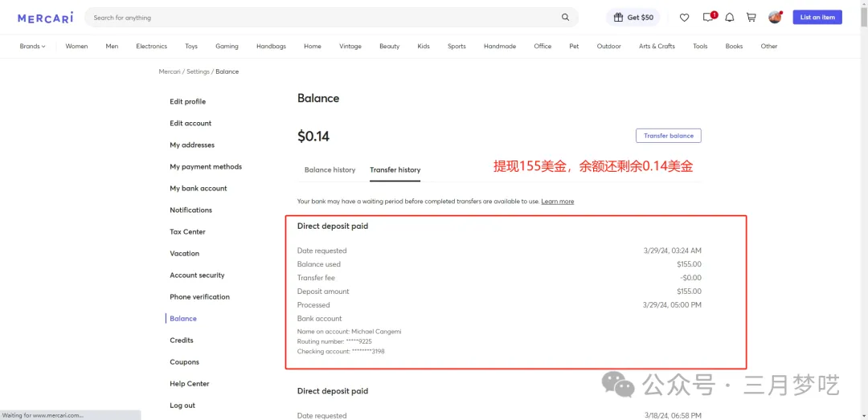868x420 pixels.
Task: Open the Outdoor category
Action: coord(609,47)
